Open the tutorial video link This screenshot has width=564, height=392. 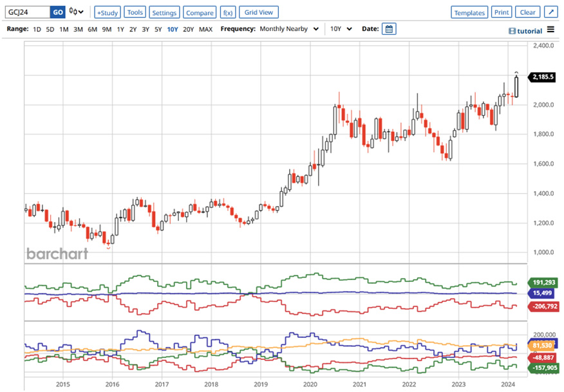tap(525, 30)
